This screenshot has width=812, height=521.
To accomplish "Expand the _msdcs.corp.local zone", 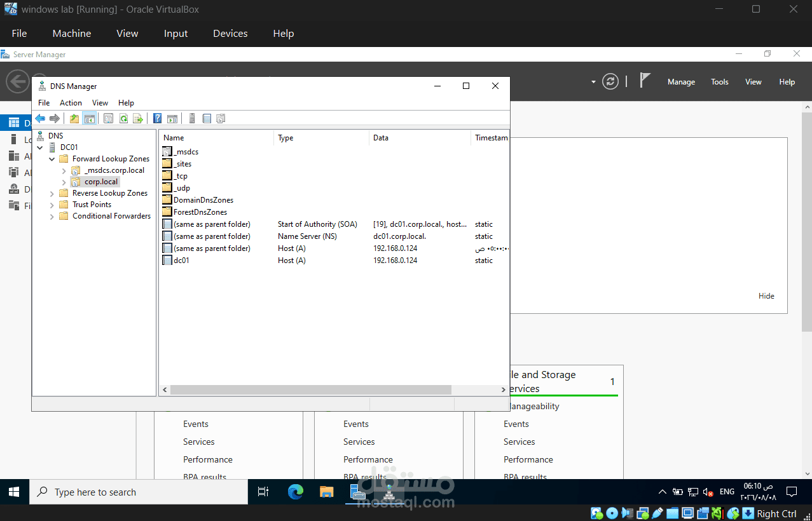I will pos(64,170).
